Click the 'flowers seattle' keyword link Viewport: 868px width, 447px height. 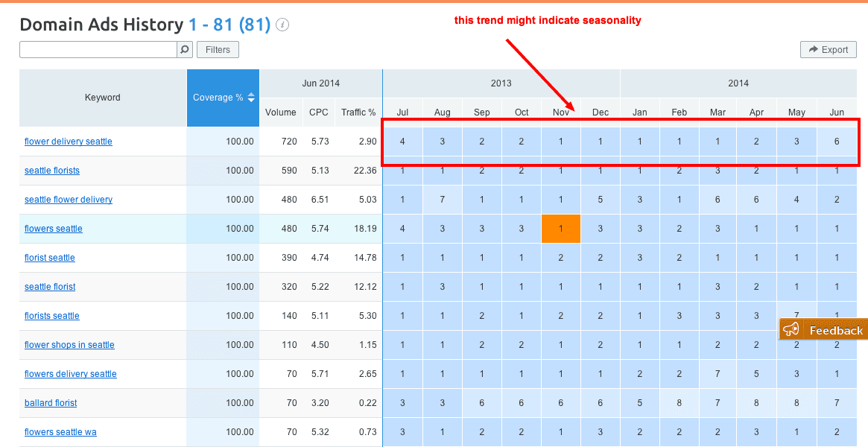tap(54, 229)
